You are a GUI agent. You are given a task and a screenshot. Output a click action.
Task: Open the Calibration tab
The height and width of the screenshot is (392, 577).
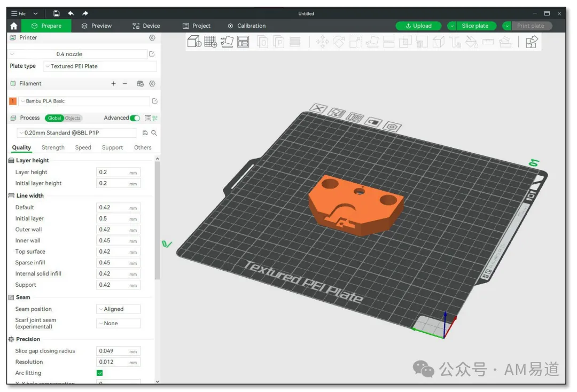point(247,26)
